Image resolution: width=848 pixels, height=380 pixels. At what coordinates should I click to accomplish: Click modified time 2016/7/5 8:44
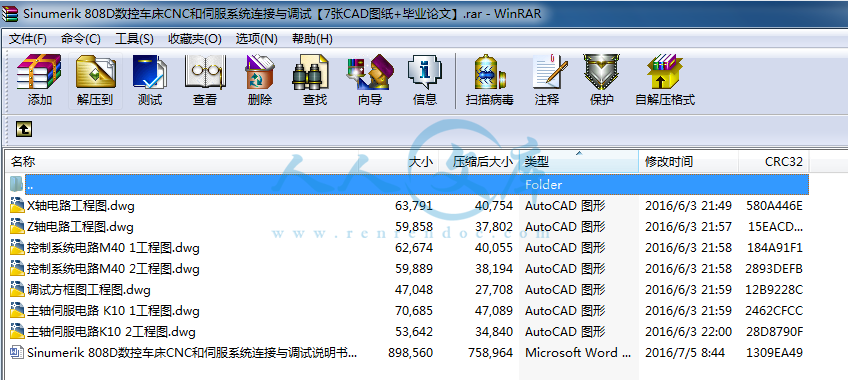(x=685, y=354)
